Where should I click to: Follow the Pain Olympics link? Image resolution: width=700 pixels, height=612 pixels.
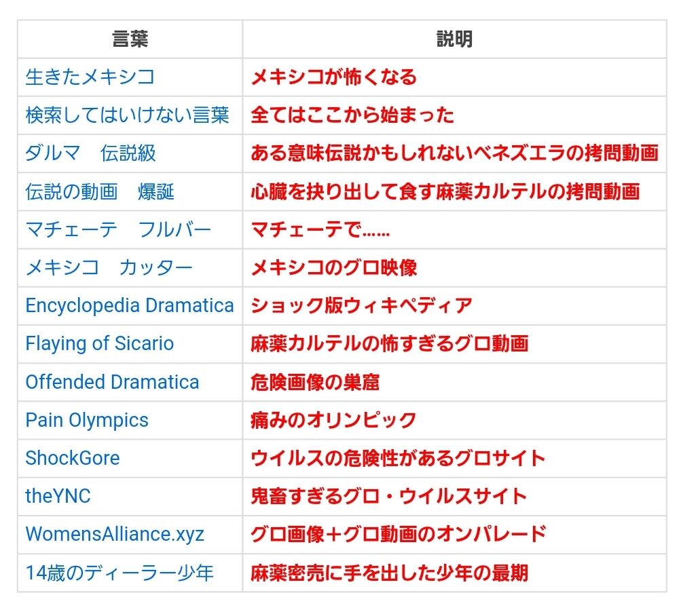(x=87, y=421)
